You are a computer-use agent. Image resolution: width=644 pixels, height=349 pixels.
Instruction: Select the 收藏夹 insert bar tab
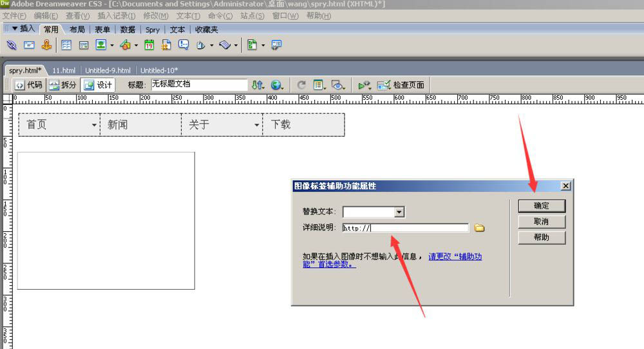click(x=207, y=30)
